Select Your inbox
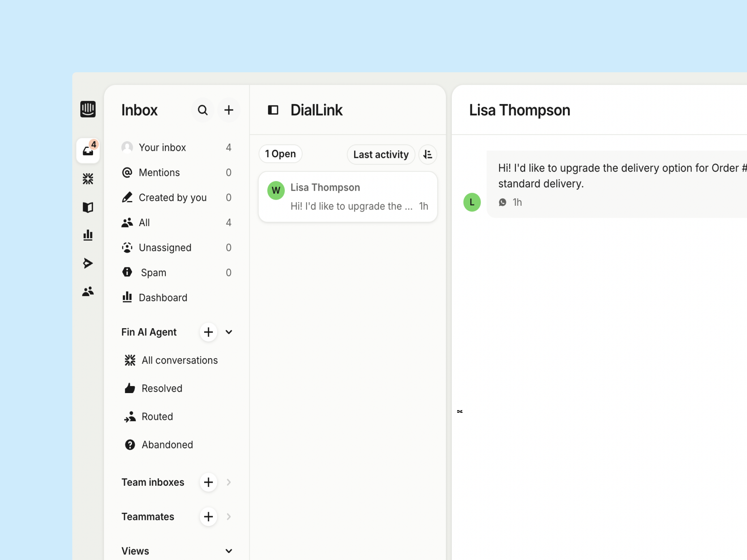This screenshot has height=560, width=747. click(x=177, y=148)
